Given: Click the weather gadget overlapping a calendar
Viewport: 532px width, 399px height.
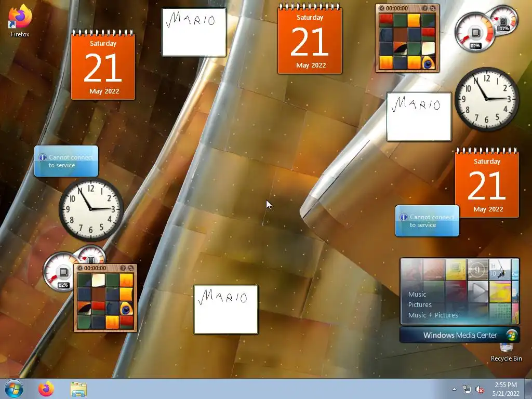Looking at the screenshot, I should [x=427, y=221].
